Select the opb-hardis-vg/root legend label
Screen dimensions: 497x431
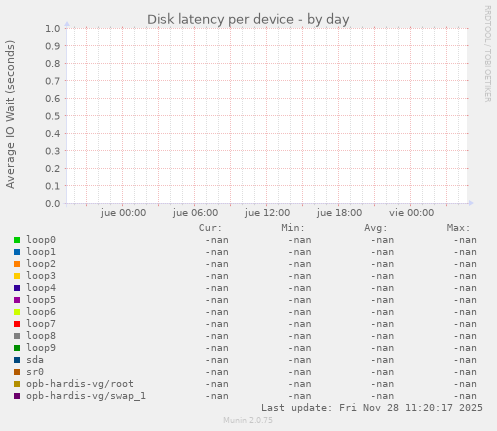click(x=80, y=384)
